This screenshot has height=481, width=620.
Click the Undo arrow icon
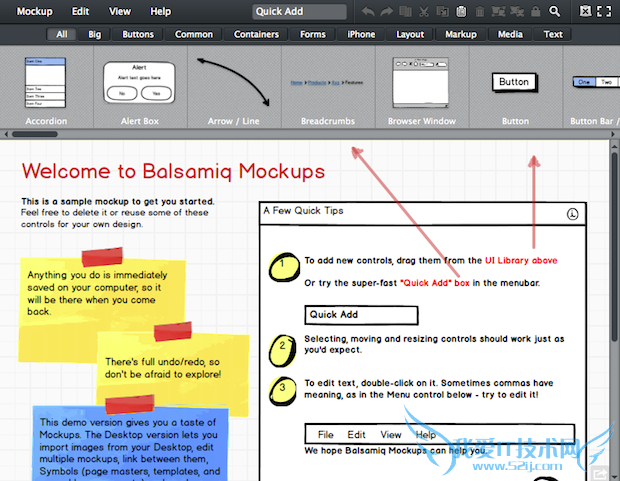[368, 11]
